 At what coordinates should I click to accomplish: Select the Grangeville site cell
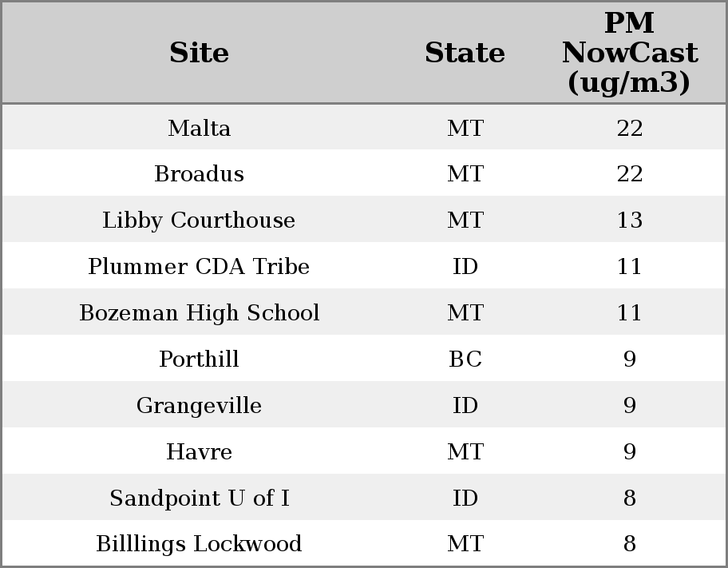(199, 406)
